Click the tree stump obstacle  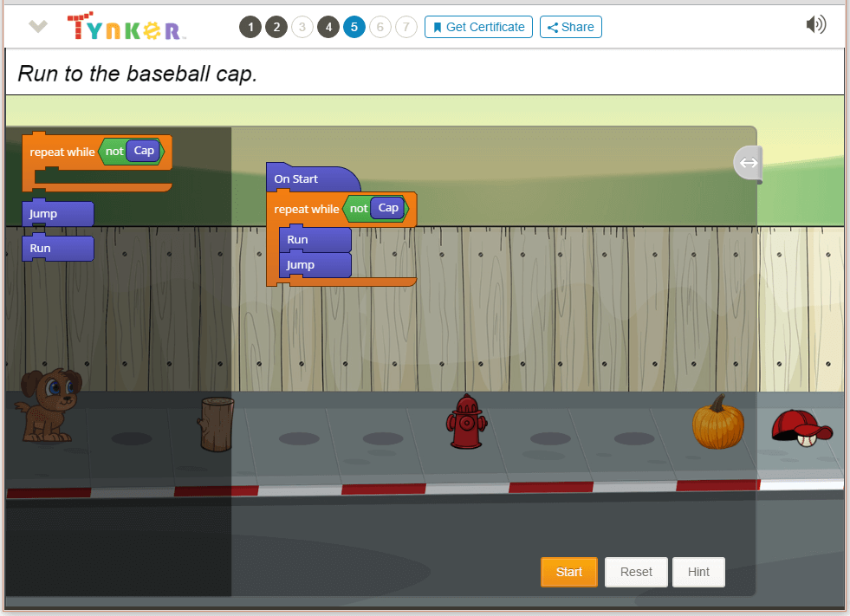click(217, 424)
